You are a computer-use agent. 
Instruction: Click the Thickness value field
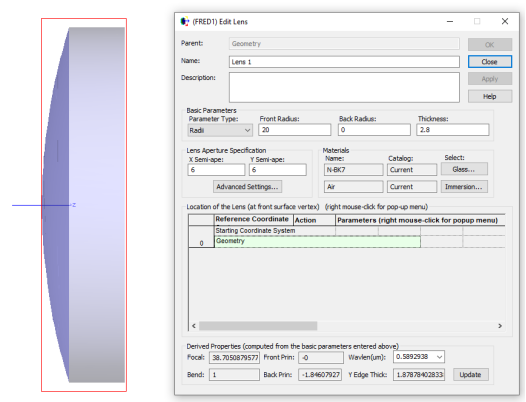coord(453,130)
